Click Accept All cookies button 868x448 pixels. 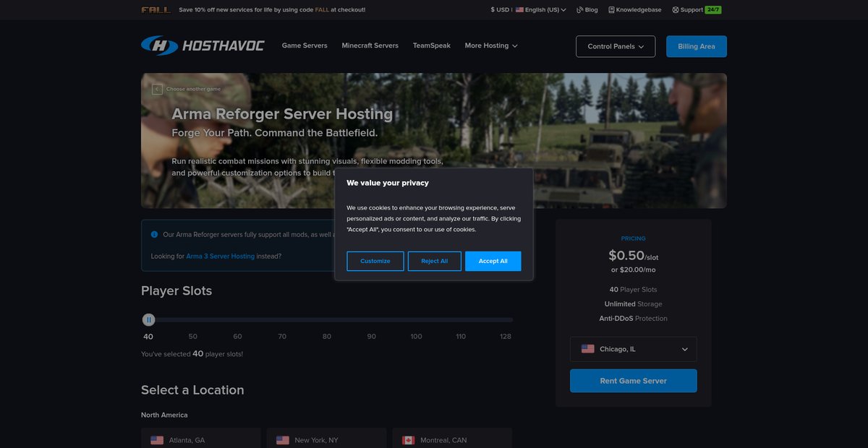[493, 261]
